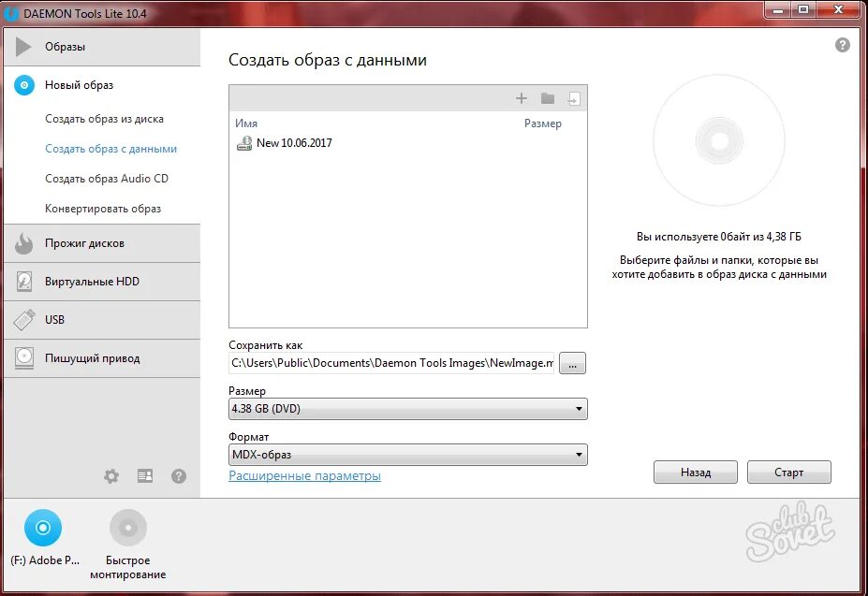Add a folder with the folder icon
Image resolution: width=868 pixels, height=596 pixels.
click(548, 98)
